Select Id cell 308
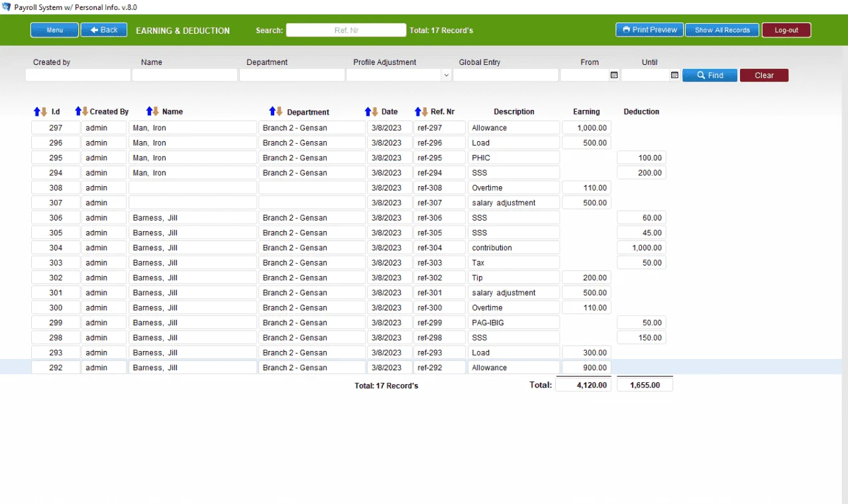The width and height of the screenshot is (848, 504). 56,188
